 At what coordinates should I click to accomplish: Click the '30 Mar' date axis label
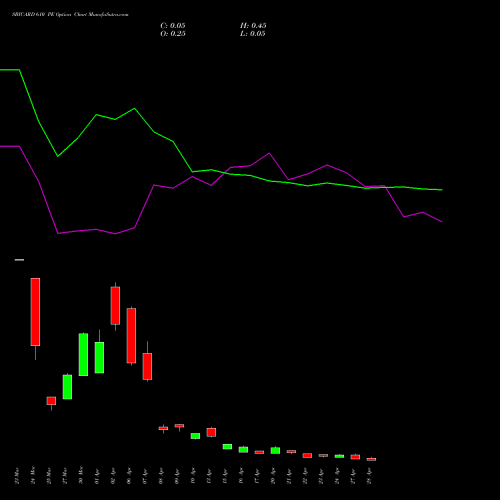[81, 476]
